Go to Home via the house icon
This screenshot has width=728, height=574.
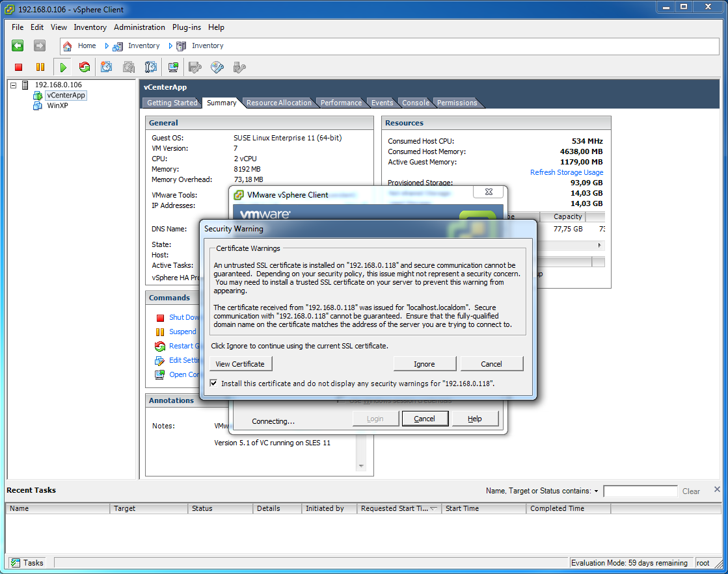click(x=67, y=46)
